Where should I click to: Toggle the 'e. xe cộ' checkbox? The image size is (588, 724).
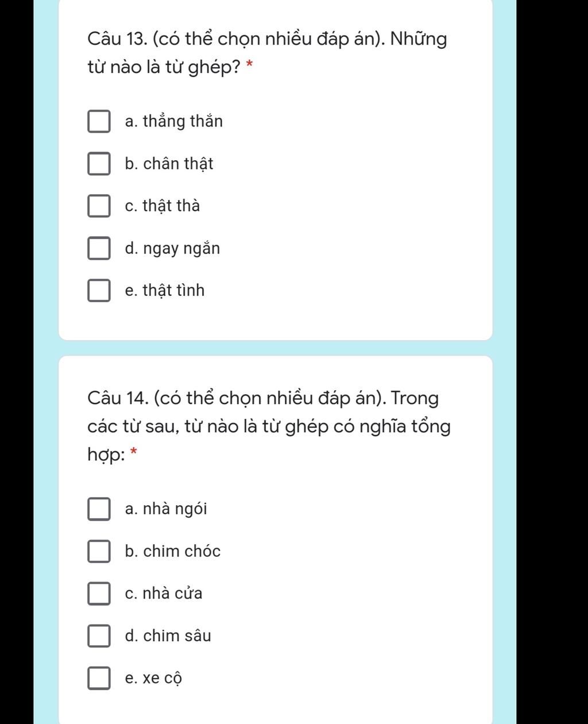point(98,678)
